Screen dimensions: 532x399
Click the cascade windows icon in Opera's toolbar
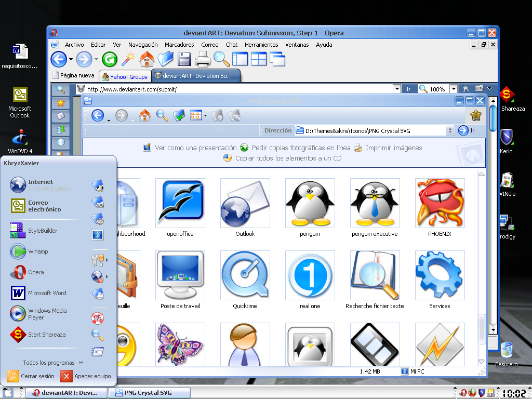point(277,59)
